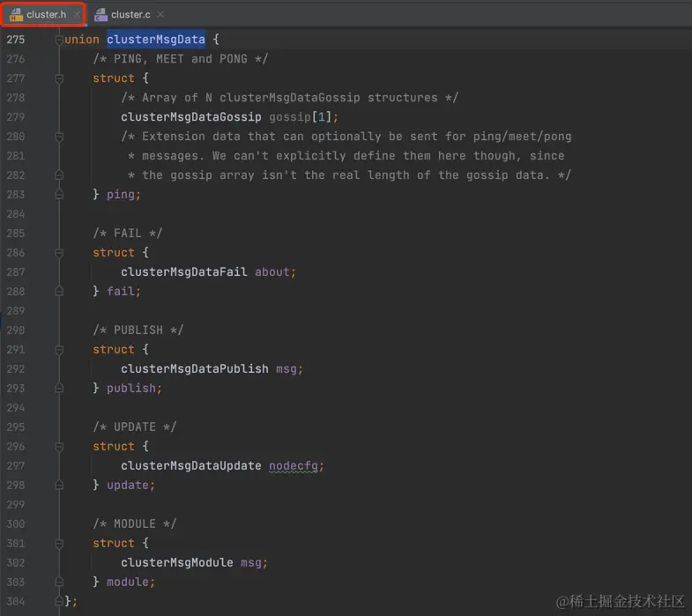Image resolution: width=692 pixels, height=616 pixels.
Task: Collapse the FAIL struct fold at line 286
Action: (59, 253)
